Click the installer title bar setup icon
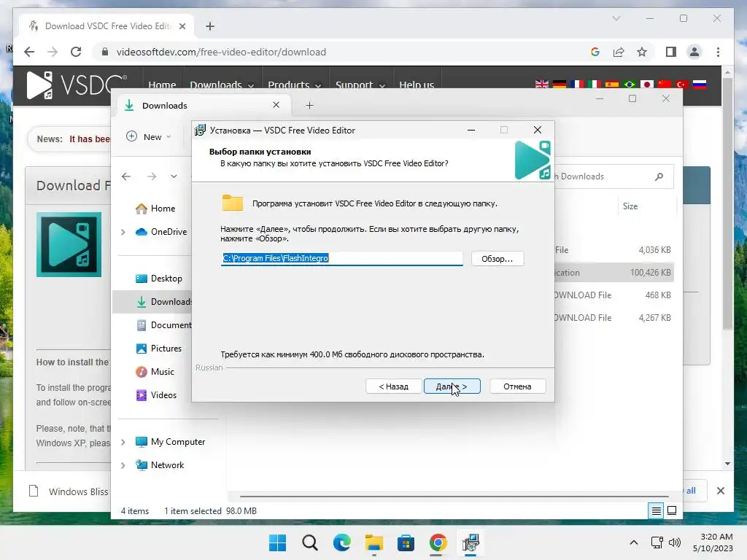 click(201, 130)
